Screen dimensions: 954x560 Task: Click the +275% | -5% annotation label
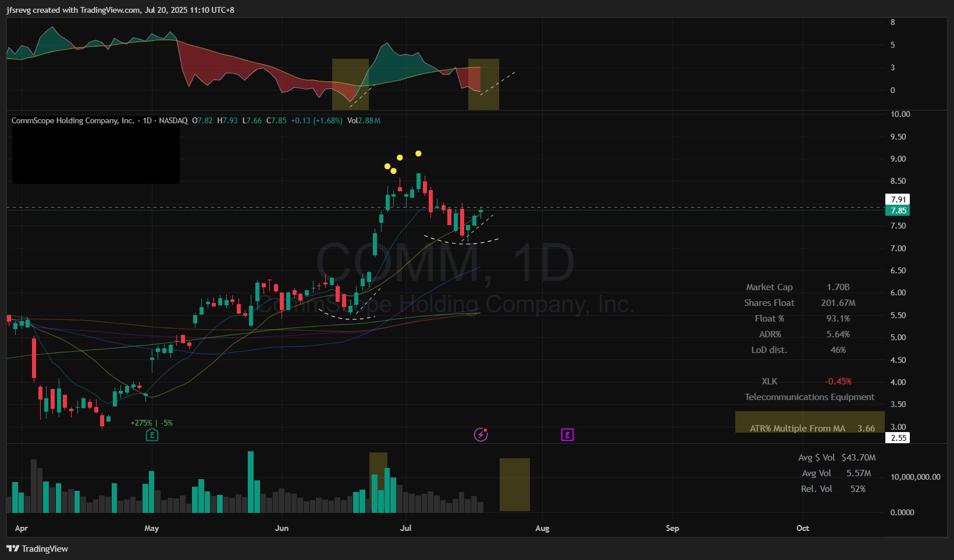tap(152, 423)
